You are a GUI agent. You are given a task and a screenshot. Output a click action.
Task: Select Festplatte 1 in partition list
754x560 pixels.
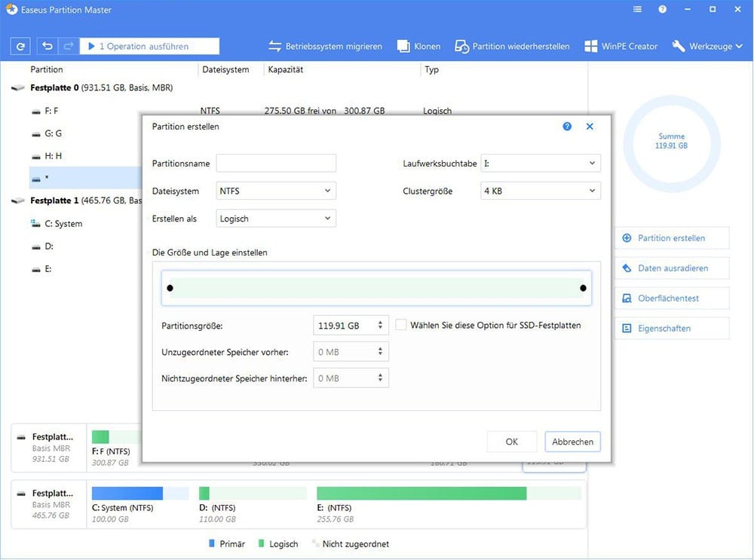[77, 200]
